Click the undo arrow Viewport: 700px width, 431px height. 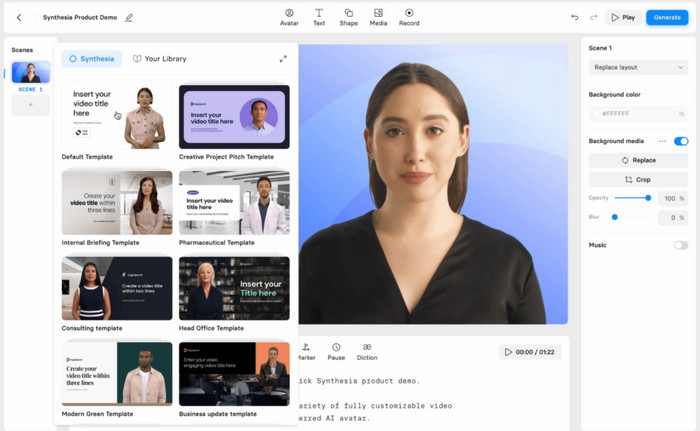pyautogui.click(x=575, y=17)
